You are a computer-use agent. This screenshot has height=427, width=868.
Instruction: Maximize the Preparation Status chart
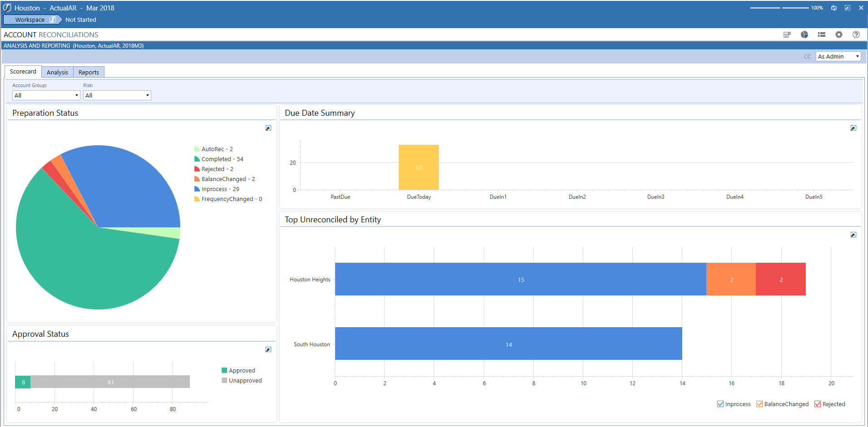point(268,128)
